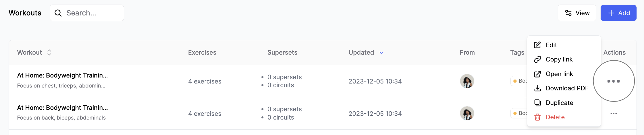Choose Download PDF menu entry
This screenshot has width=644, height=135.
pos(567,88)
